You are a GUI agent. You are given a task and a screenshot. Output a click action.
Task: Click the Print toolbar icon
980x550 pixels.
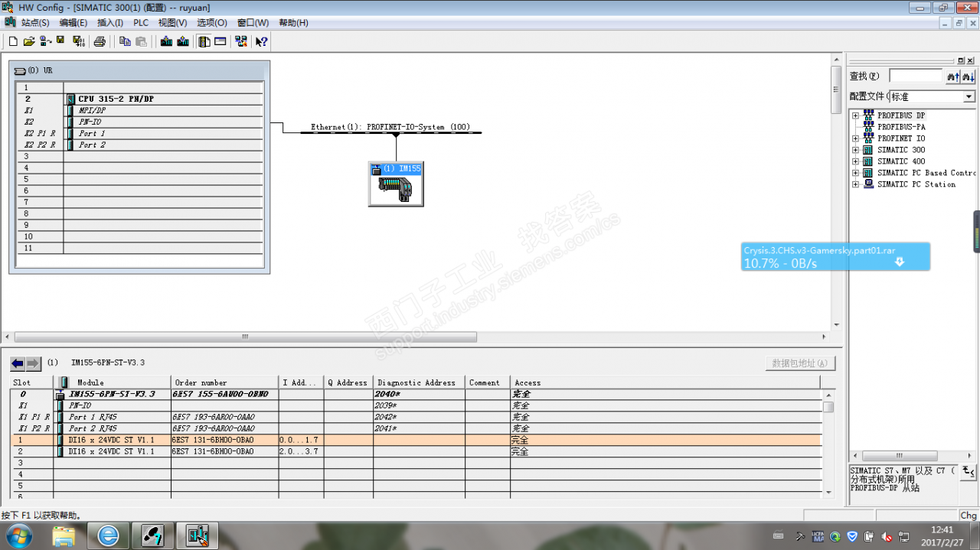100,41
